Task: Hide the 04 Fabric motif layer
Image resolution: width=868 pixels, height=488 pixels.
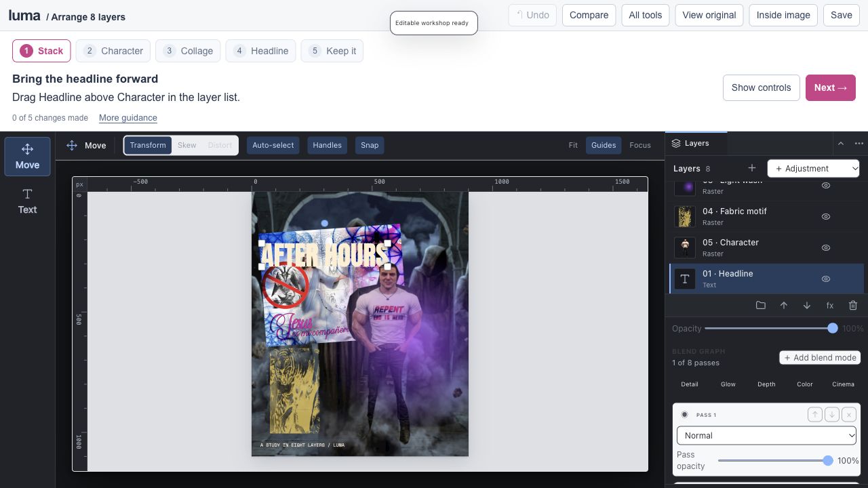Action: click(826, 217)
